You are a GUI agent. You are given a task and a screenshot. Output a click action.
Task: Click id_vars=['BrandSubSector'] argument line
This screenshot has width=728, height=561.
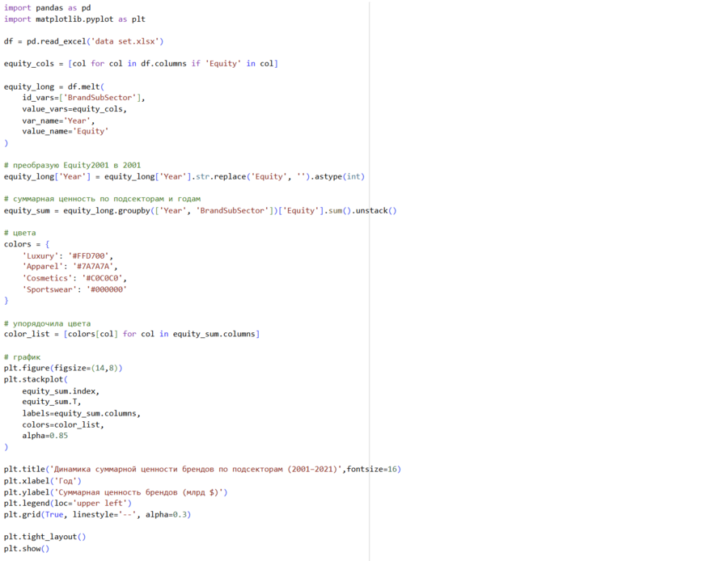pyautogui.click(x=83, y=98)
